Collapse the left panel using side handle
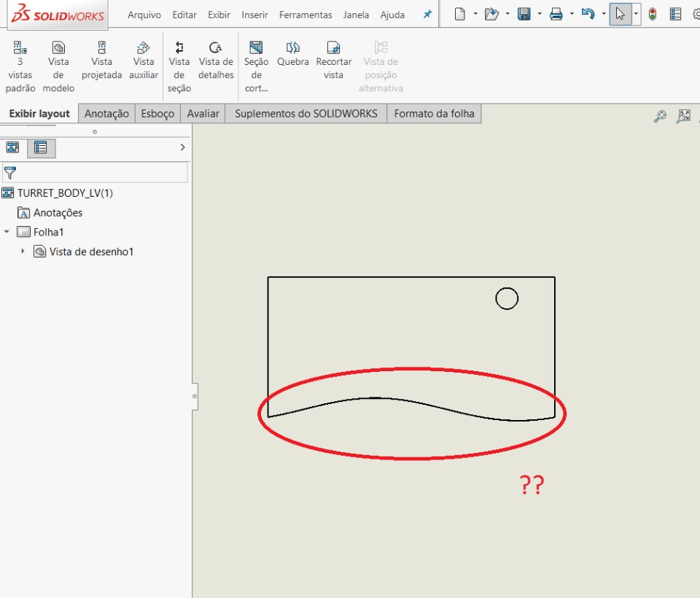Image resolution: width=700 pixels, height=598 pixels. [x=195, y=396]
